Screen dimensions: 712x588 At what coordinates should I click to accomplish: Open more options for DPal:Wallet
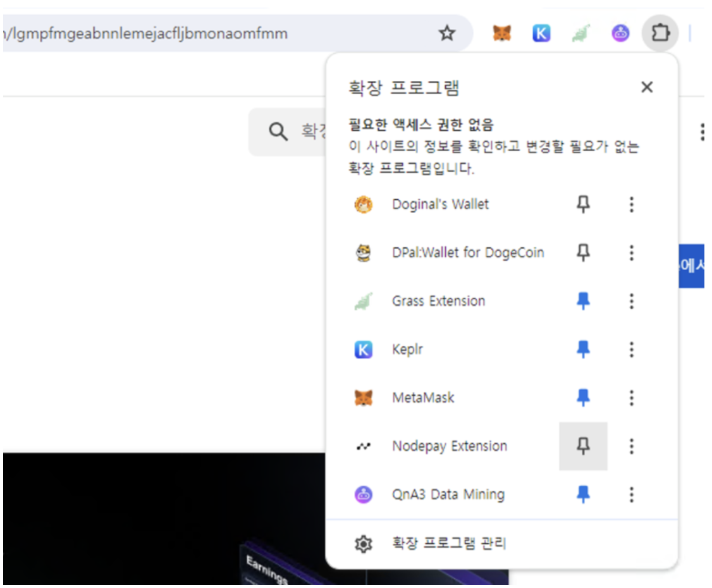point(631,252)
